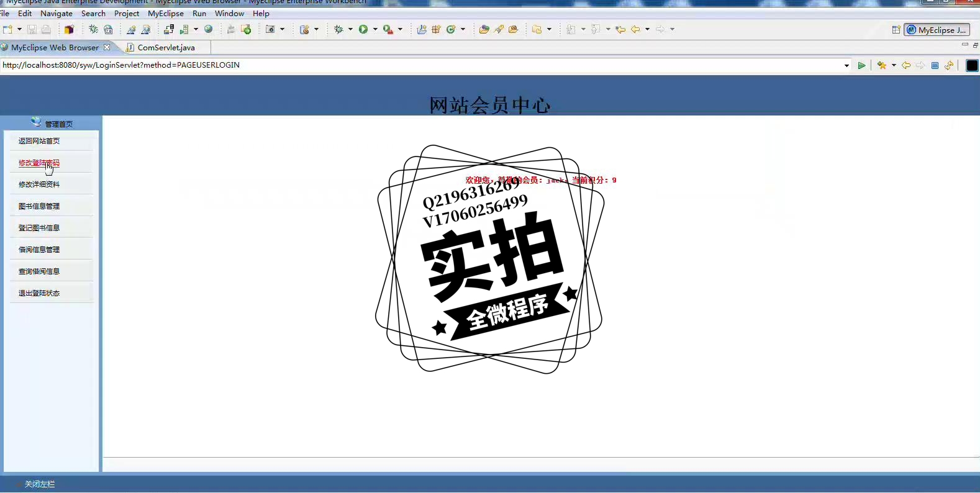This screenshot has height=493, width=980.
Task: Click 借阅信息管理 sidebar link
Action: [x=39, y=250]
